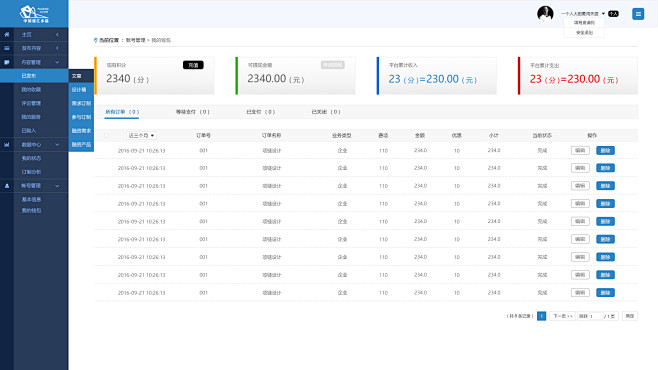The image size is (658, 370).
Task: Open 我的收藏 in the sidebar
Action: pos(31,89)
